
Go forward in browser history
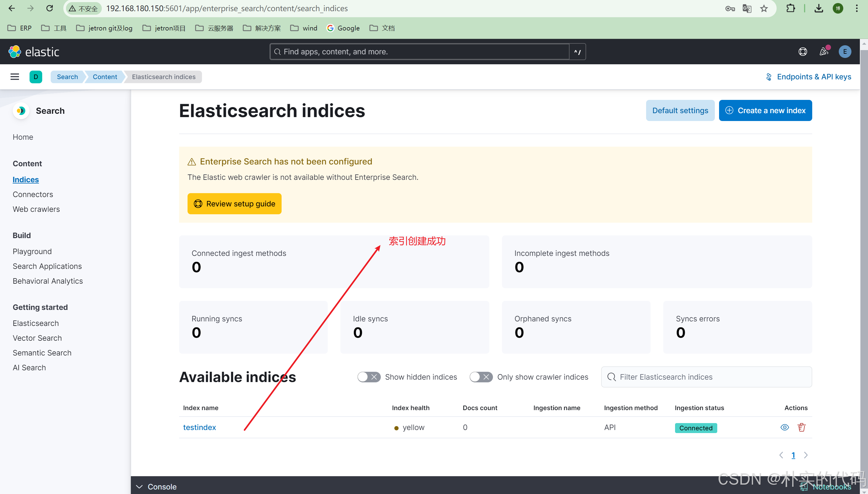(x=30, y=8)
